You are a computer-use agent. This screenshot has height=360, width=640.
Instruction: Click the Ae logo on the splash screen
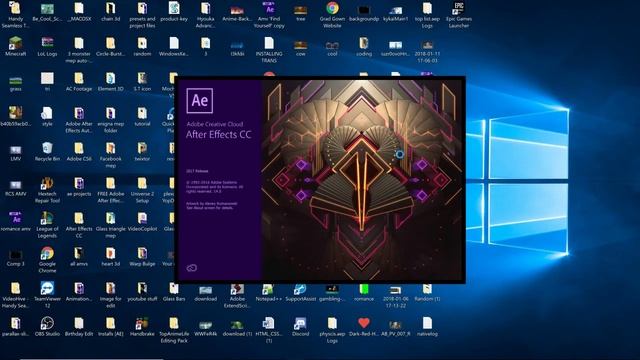[x=200, y=100]
